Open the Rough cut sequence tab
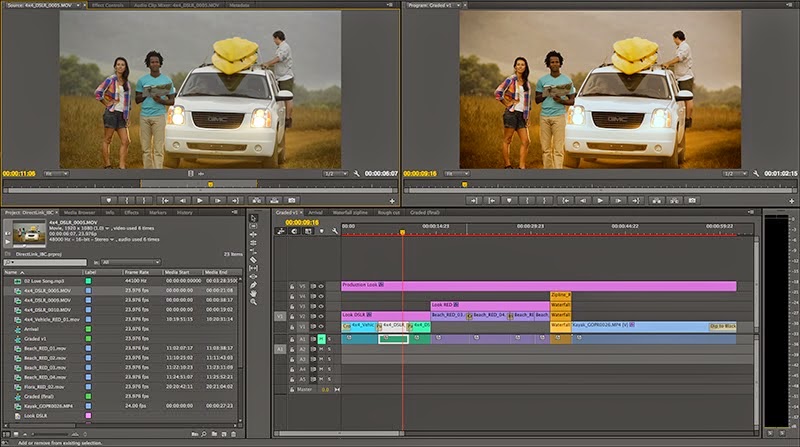This screenshot has width=800, height=447. click(389, 213)
